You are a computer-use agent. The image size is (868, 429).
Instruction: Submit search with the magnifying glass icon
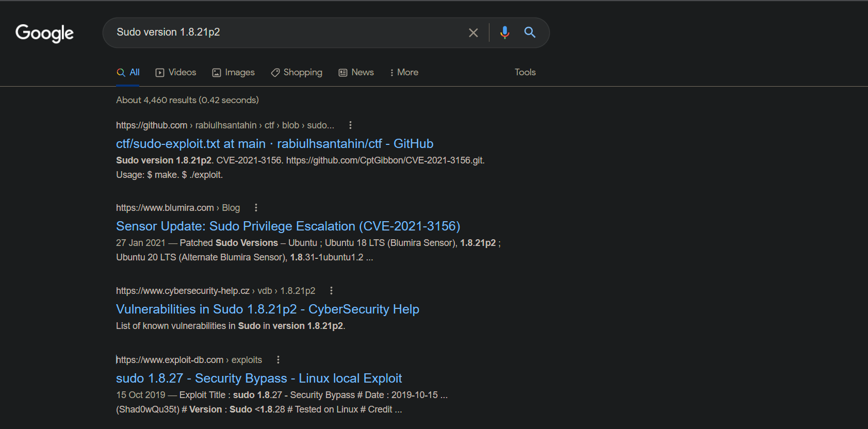pos(530,32)
